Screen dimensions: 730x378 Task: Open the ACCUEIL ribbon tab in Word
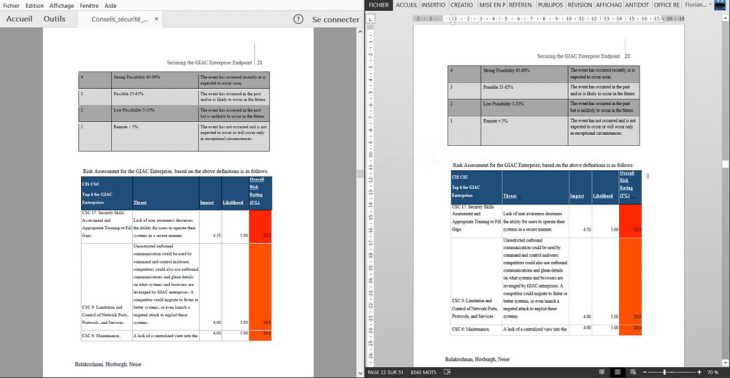[406, 5]
